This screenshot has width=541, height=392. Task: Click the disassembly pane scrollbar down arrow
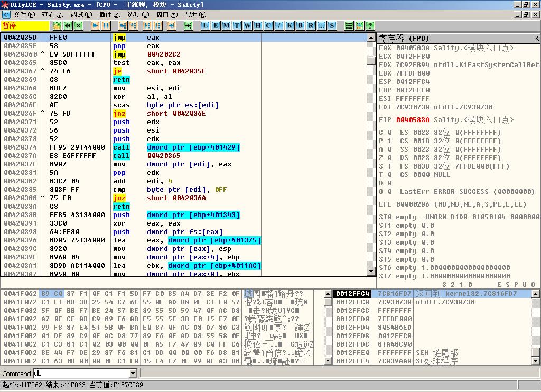click(371, 272)
